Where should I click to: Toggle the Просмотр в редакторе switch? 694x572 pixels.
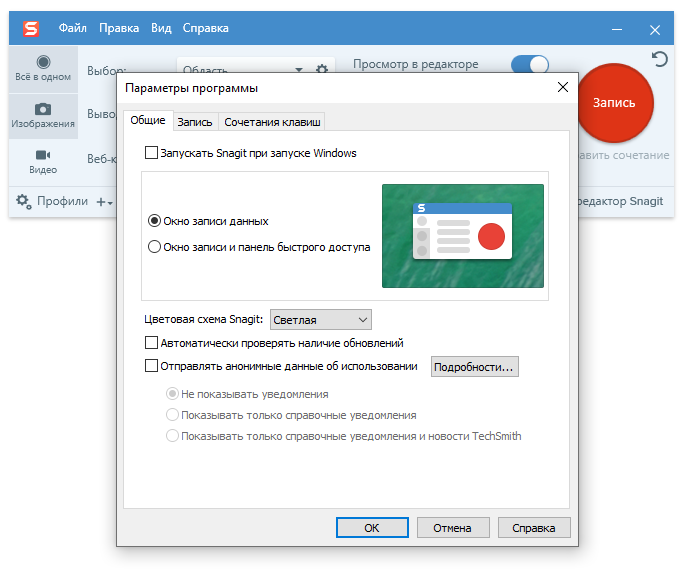click(530, 65)
